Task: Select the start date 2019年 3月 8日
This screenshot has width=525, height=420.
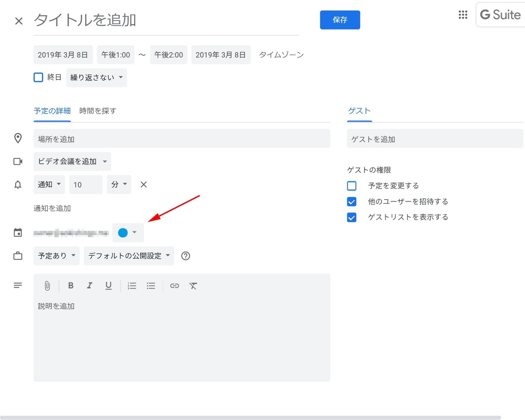Action: [63, 55]
